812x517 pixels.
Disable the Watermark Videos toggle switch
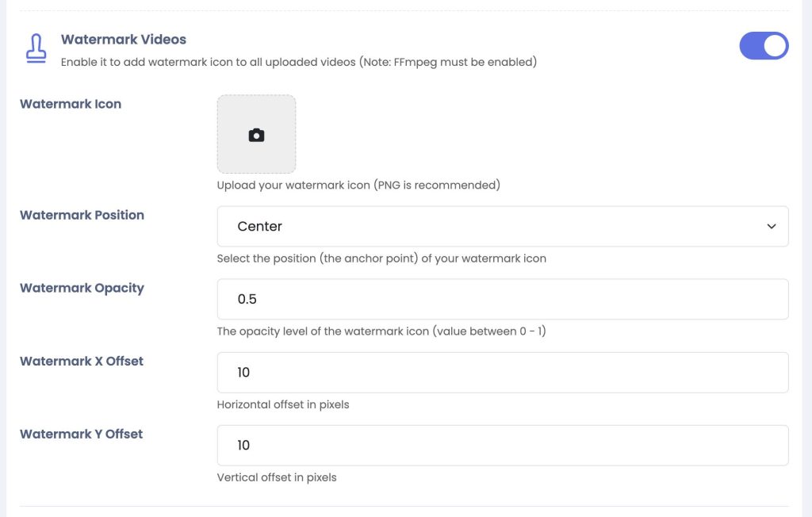pos(764,45)
